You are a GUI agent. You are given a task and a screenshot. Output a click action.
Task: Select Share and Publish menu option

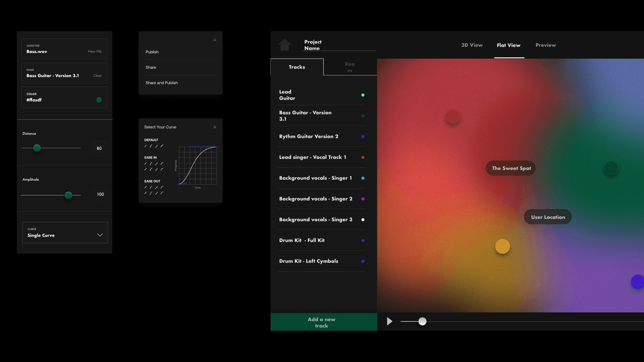162,83
